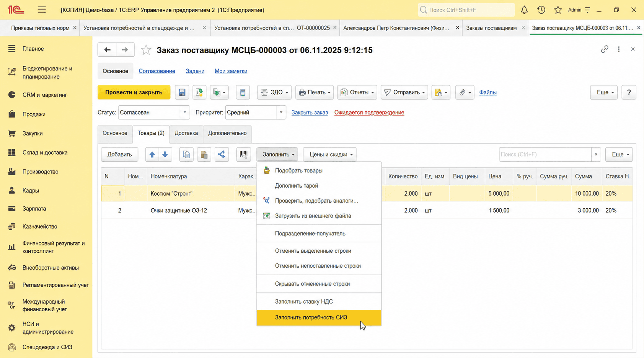Open the vertical three-dots form menu
This screenshot has height=358, width=644.
tap(619, 49)
